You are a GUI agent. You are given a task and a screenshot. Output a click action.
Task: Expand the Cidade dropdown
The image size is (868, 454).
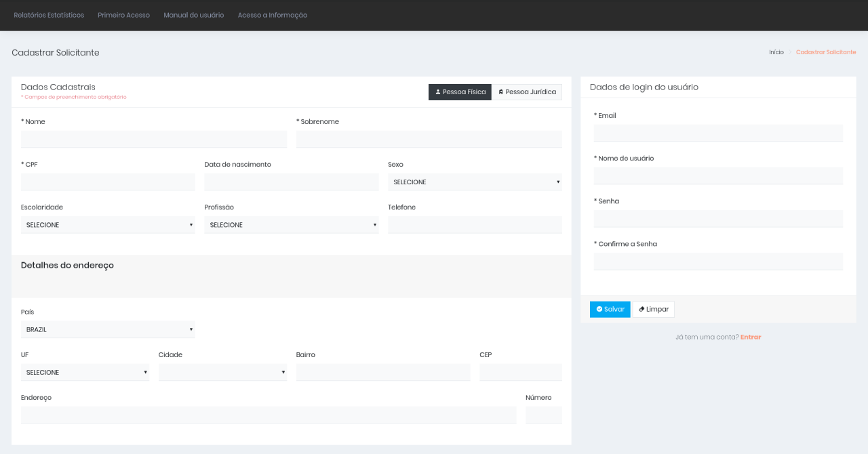(x=222, y=373)
